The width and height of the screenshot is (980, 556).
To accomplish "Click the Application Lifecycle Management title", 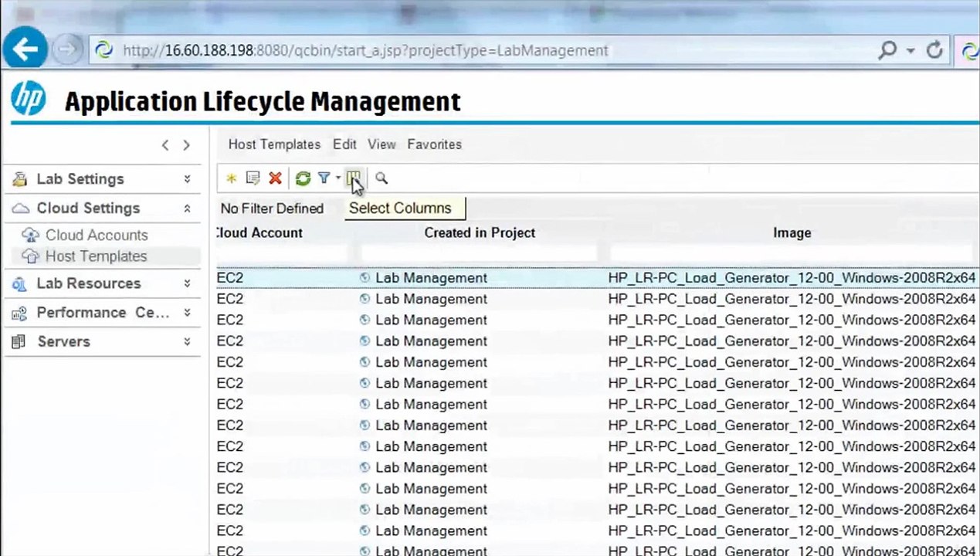I will tap(263, 101).
